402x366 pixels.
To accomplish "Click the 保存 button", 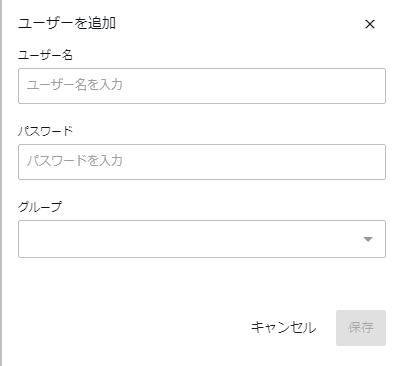I will pos(361,328).
